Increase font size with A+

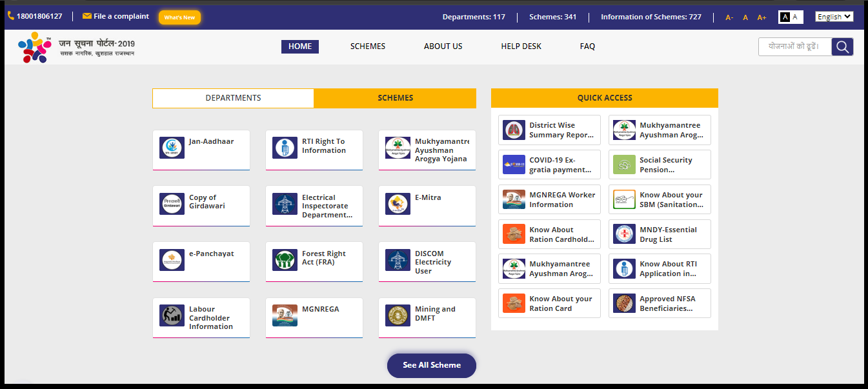pyautogui.click(x=762, y=17)
